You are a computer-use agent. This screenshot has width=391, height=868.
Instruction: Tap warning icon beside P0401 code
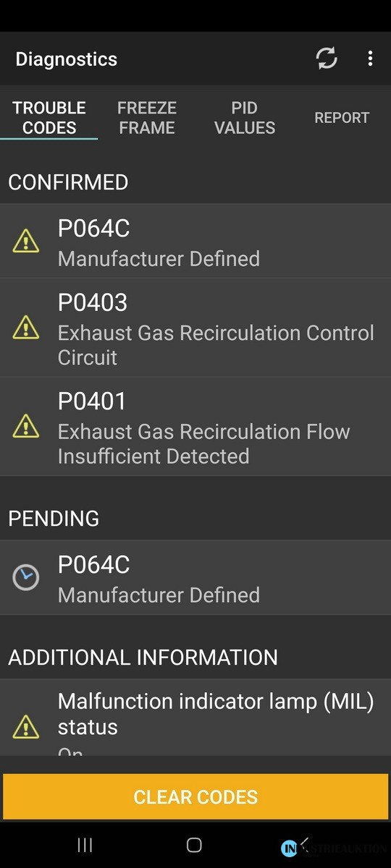click(26, 426)
